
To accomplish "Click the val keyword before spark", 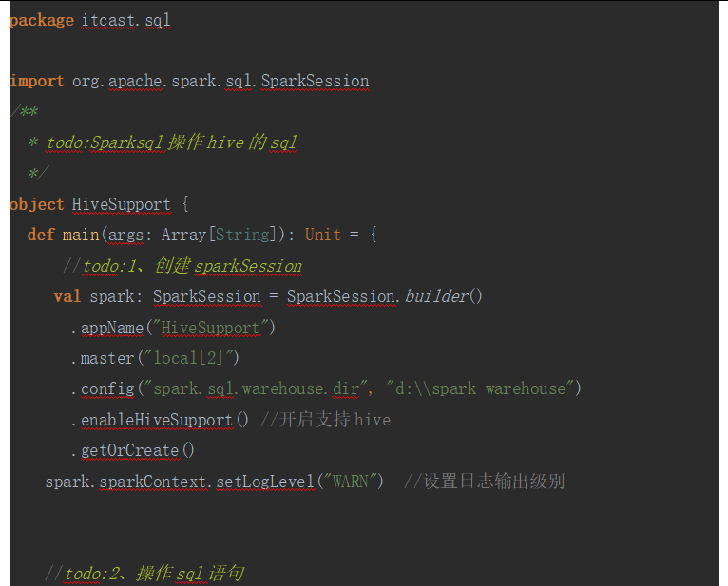I will click(x=67, y=296).
